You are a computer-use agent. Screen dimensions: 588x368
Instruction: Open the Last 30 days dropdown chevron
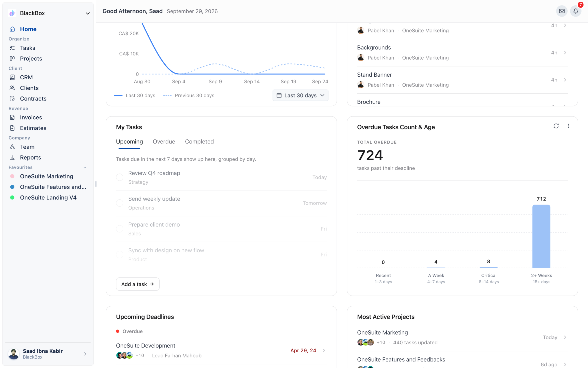322,95
